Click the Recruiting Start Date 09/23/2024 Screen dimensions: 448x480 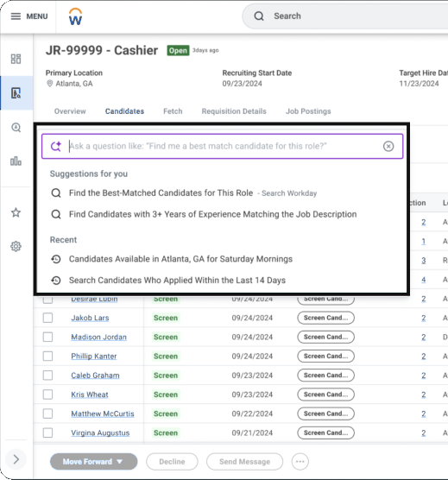(x=242, y=84)
